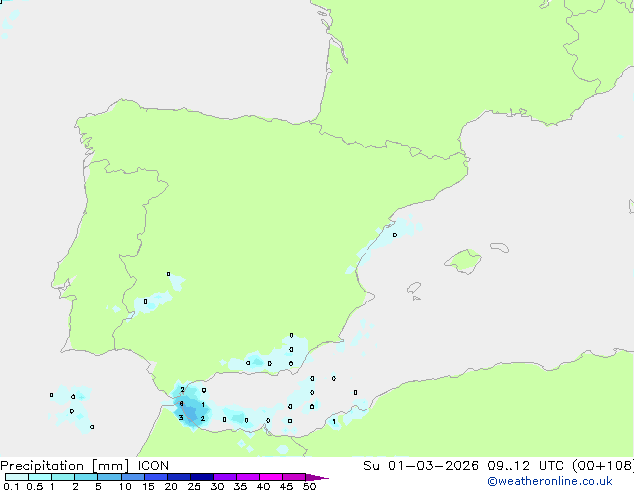This screenshot has height=490, width=634.
Task: Click the Mallorca island on the map
Action: coord(463,261)
